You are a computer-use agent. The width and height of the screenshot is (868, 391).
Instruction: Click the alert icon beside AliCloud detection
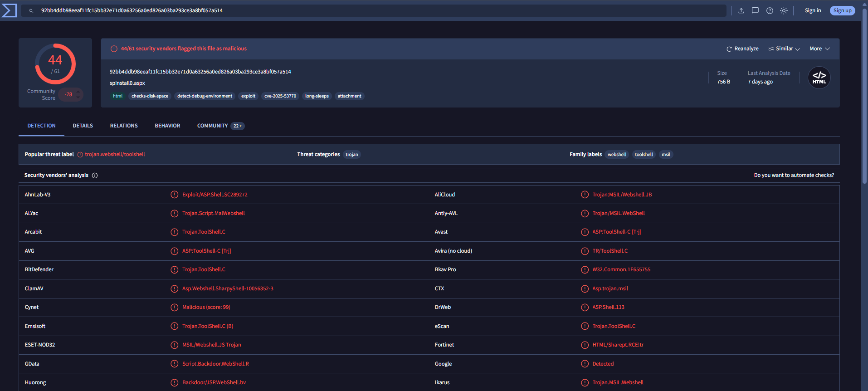(x=585, y=195)
